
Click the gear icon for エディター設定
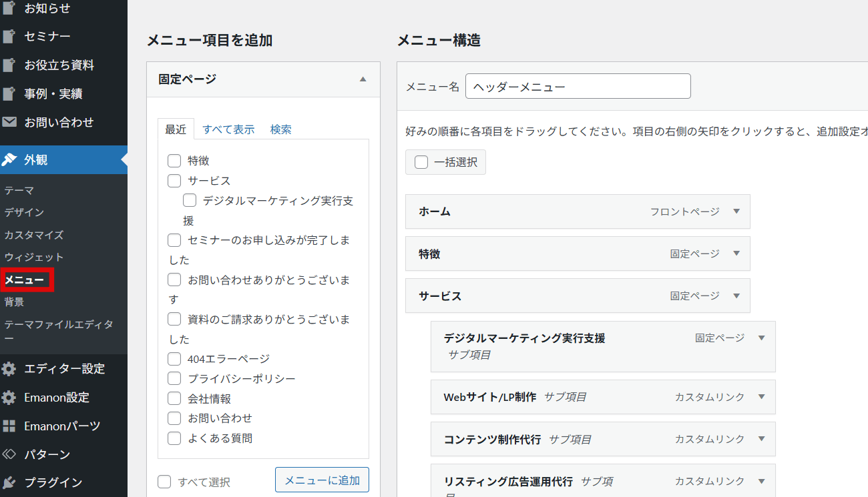9,369
